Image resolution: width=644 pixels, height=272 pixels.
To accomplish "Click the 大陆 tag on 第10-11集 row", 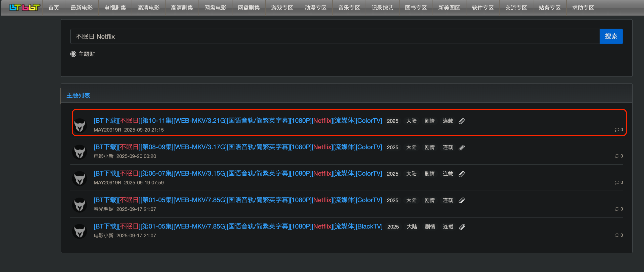I will pos(411,121).
